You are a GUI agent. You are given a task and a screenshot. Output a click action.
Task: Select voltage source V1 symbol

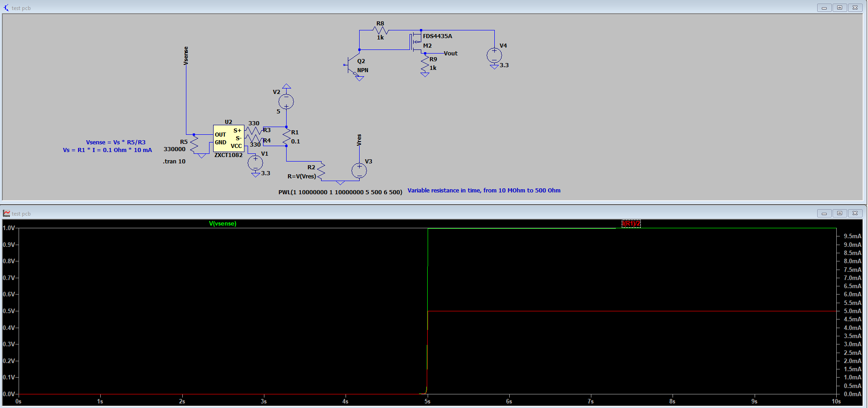coord(255,162)
